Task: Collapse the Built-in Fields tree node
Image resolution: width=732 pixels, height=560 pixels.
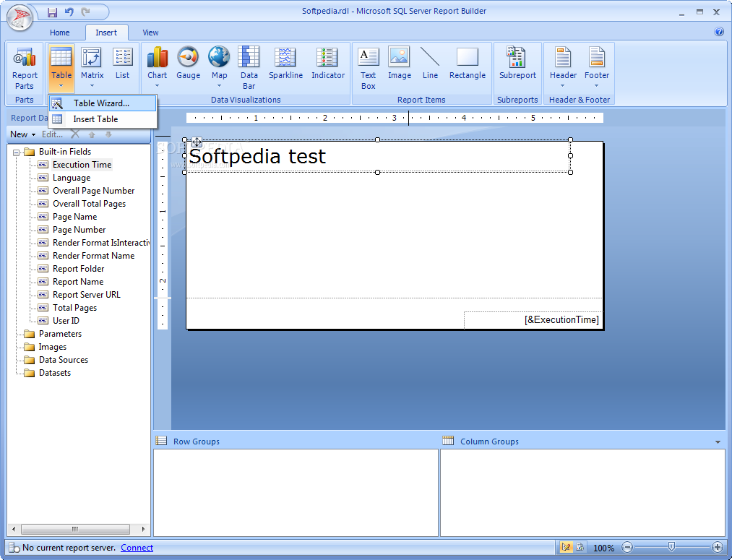Action: click(x=17, y=152)
